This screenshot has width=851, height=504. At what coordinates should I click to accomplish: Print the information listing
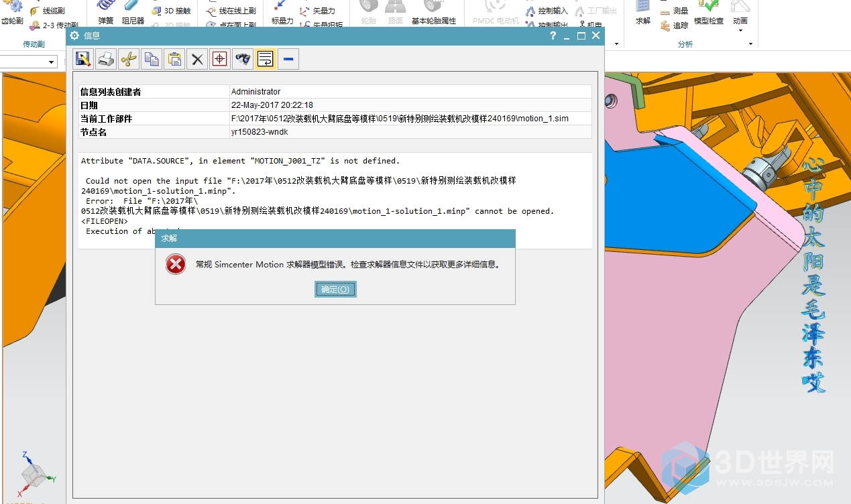pos(106,60)
